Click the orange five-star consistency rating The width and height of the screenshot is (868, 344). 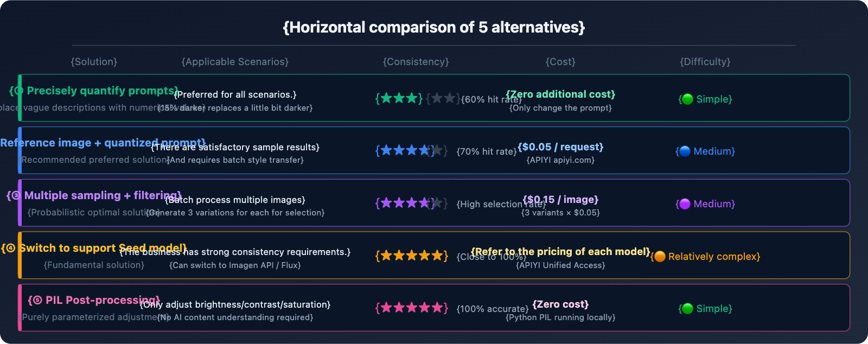coord(412,256)
